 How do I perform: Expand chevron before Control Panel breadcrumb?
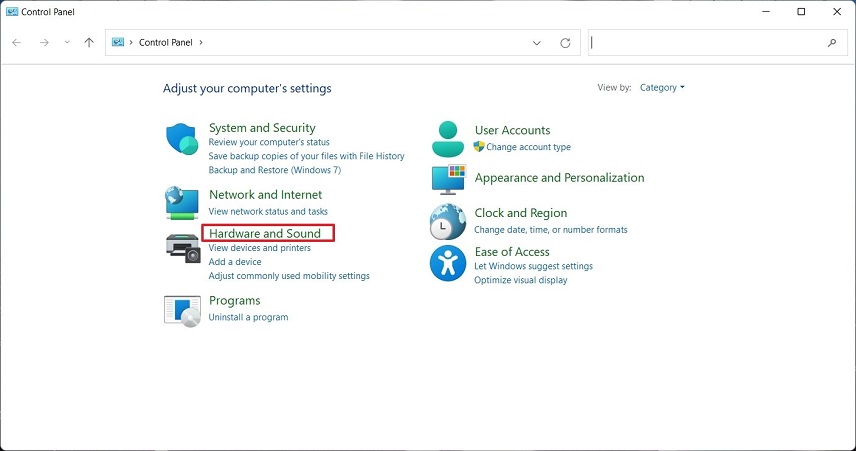pyautogui.click(x=131, y=42)
